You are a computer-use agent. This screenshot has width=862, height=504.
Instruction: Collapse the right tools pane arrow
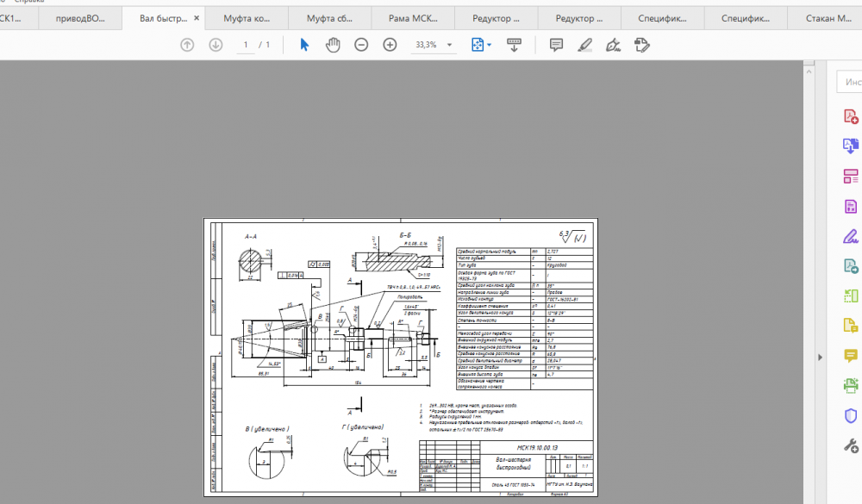pos(820,358)
